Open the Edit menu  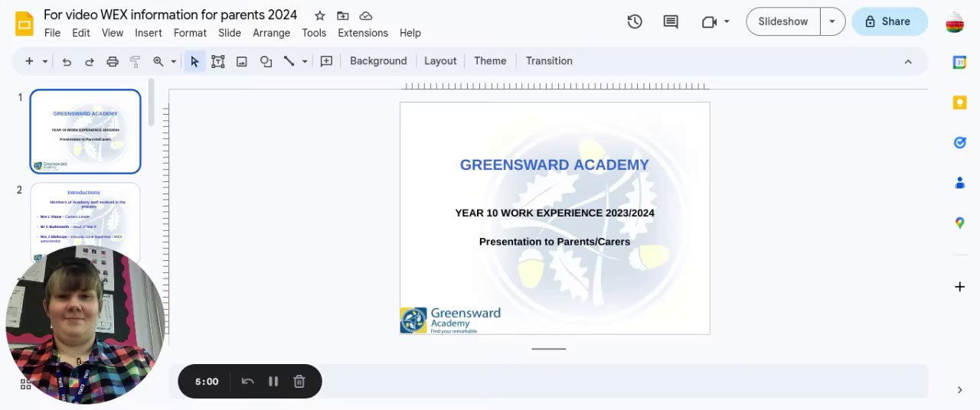point(81,33)
